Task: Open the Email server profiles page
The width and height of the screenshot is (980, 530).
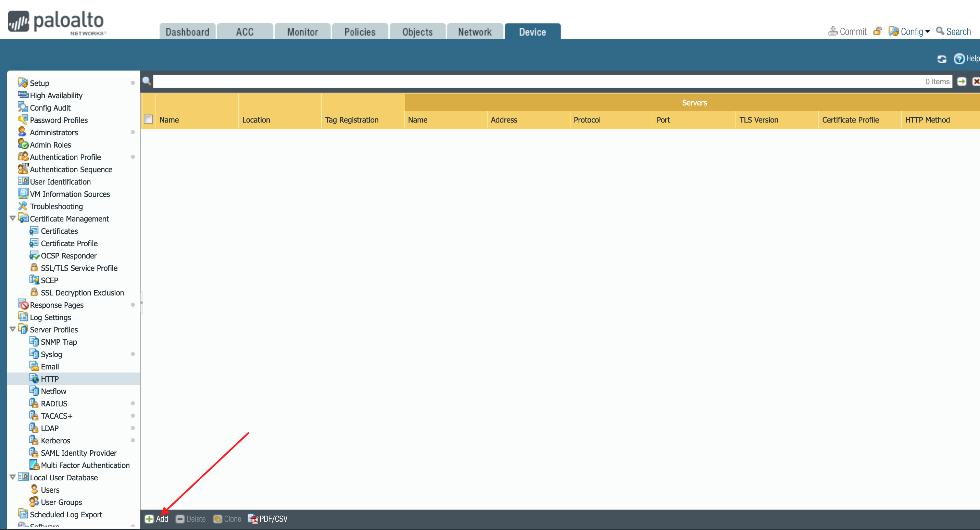Action: [35, 366]
